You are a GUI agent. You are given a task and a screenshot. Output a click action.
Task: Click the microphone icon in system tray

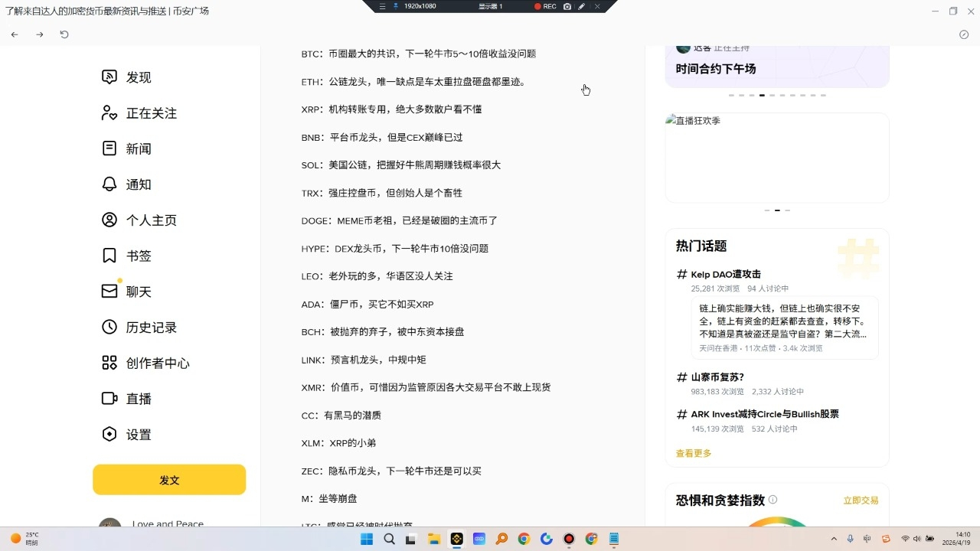point(851,539)
